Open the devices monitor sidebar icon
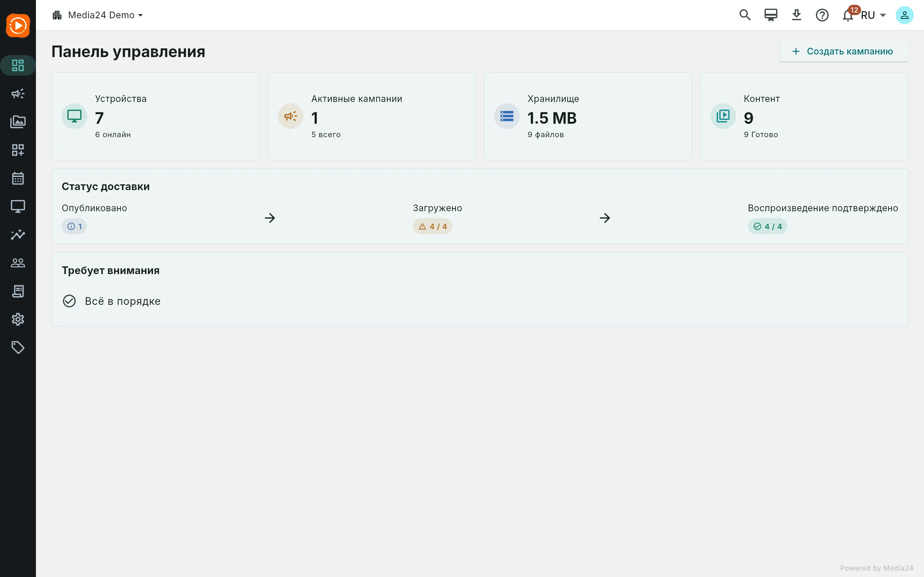924x577 pixels. [x=18, y=206]
